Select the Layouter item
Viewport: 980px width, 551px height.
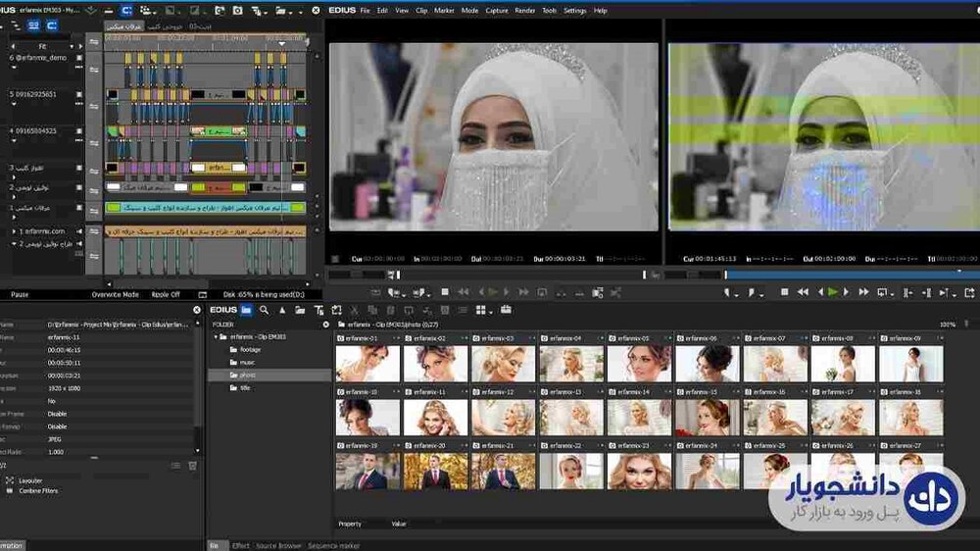pos(30,480)
